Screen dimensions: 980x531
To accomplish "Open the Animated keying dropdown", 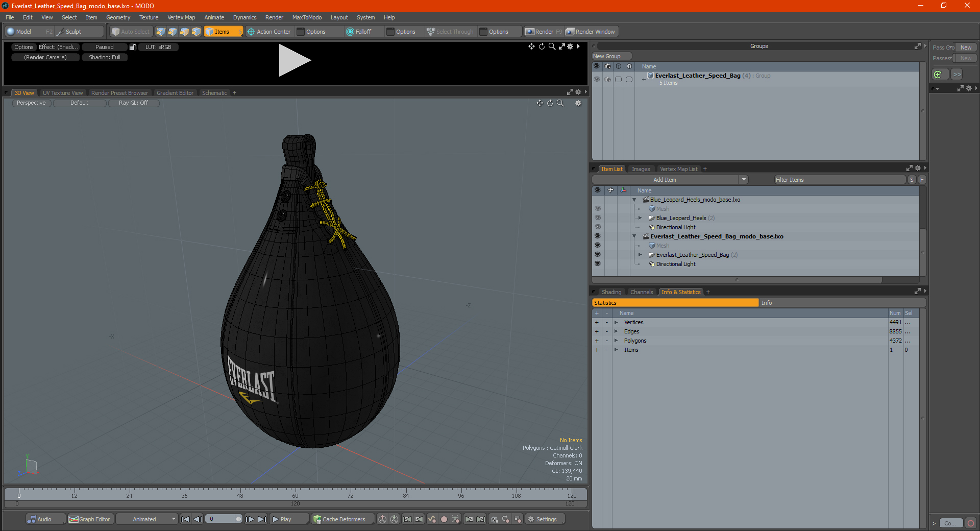I will click(147, 519).
